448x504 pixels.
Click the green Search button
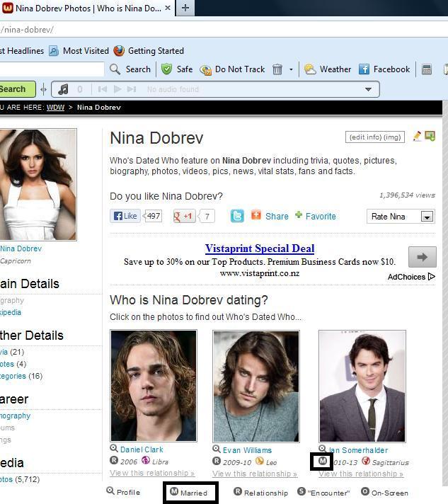pos(17,89)
